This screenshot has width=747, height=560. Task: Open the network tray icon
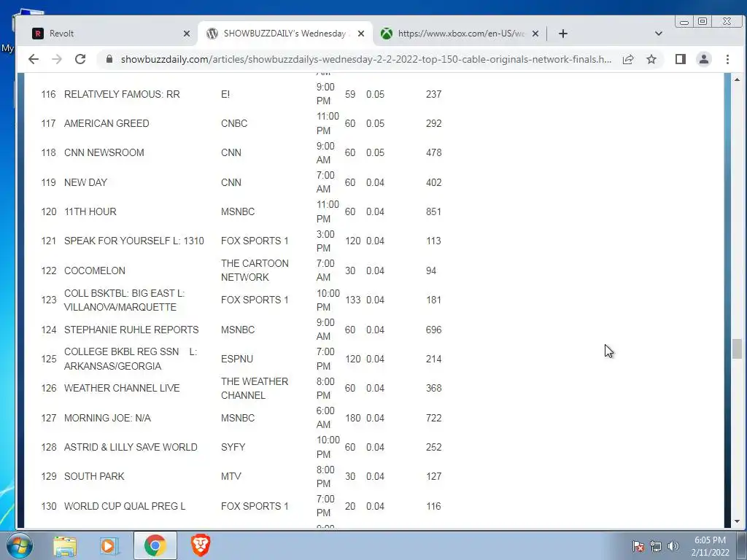pyautogui.click(x=656, y=546)
